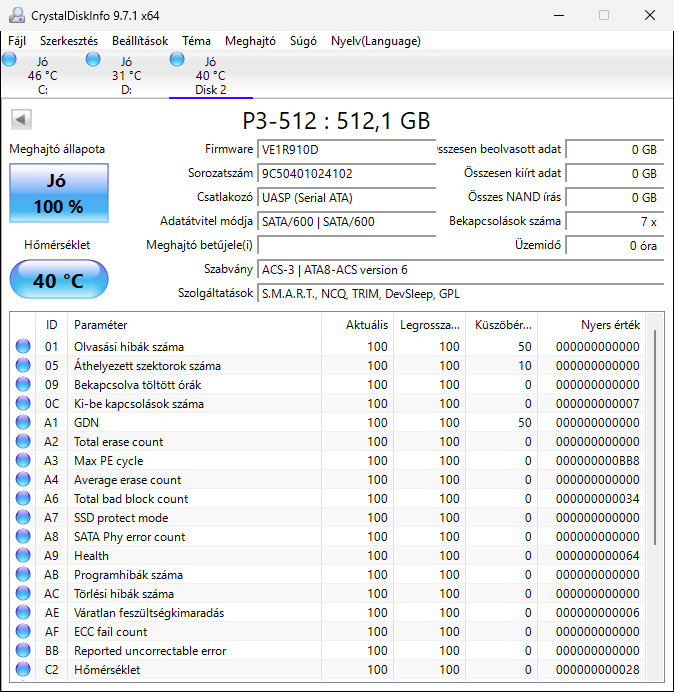Click the Firmware field VE1R910D
This screenshot has width=674, height=692.
tap(346, 150)
